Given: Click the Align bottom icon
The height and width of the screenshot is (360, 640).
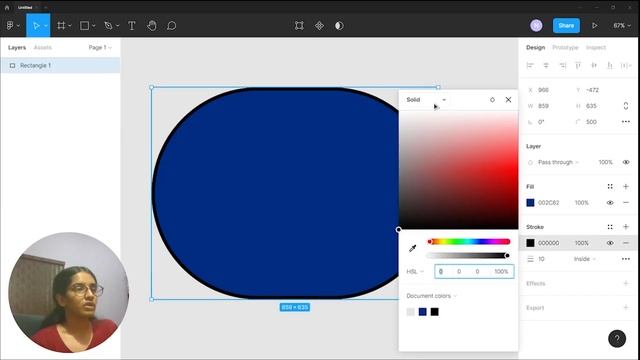Looking at the screenshot, I should (x=609, y=65).
